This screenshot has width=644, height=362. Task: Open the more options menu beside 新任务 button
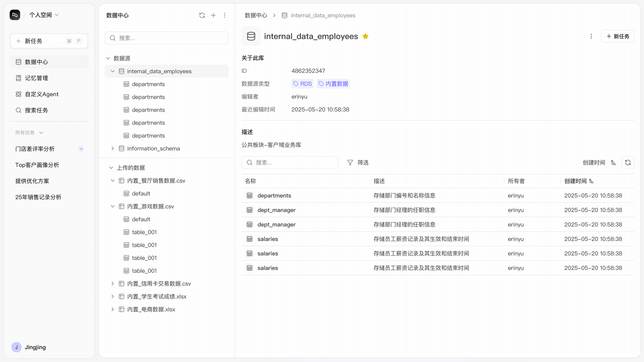pyautogui.click(x=591, y=36)
